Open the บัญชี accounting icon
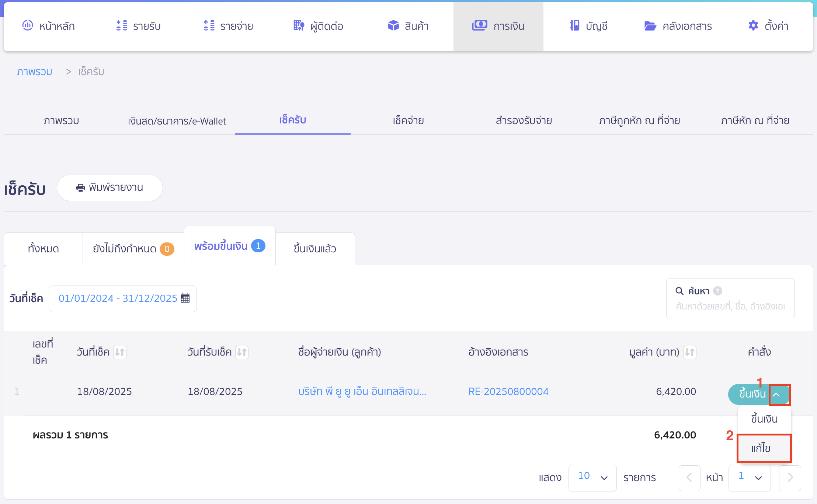The height and width of the screenshot is (504, 817). pos(574,26)
